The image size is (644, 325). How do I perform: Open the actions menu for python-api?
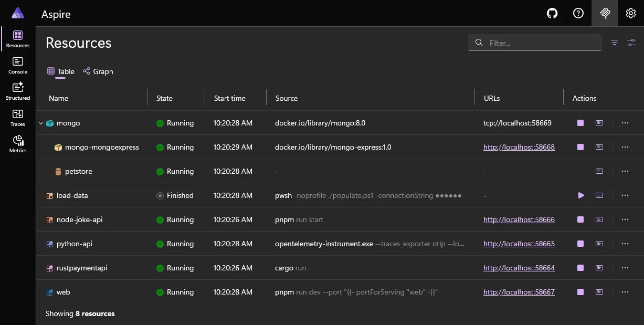tap(625, 244)
